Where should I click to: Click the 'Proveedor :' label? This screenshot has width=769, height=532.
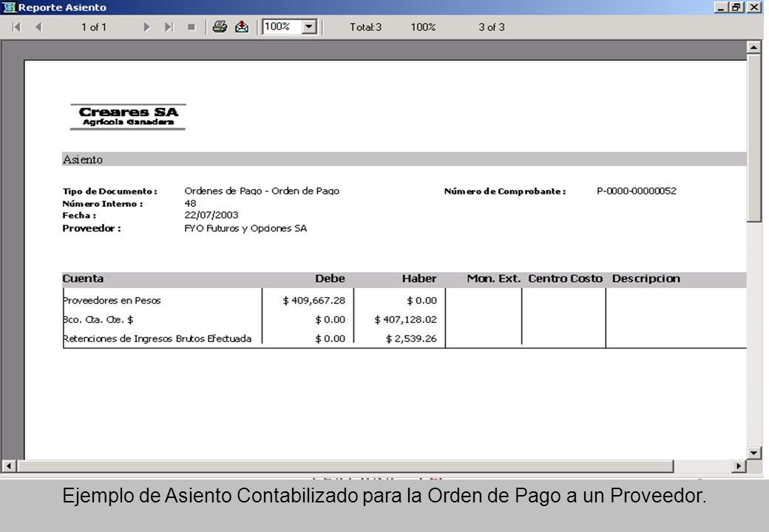coord(92,228)
